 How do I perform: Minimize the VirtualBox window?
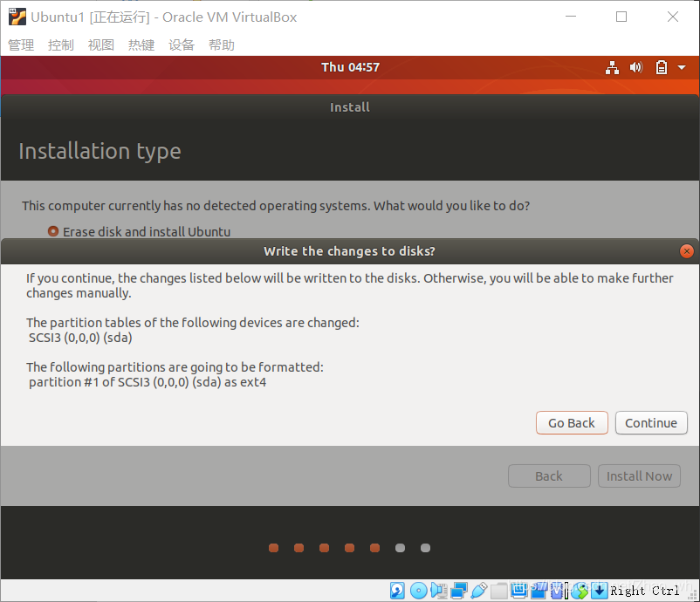tap(571, 17)
